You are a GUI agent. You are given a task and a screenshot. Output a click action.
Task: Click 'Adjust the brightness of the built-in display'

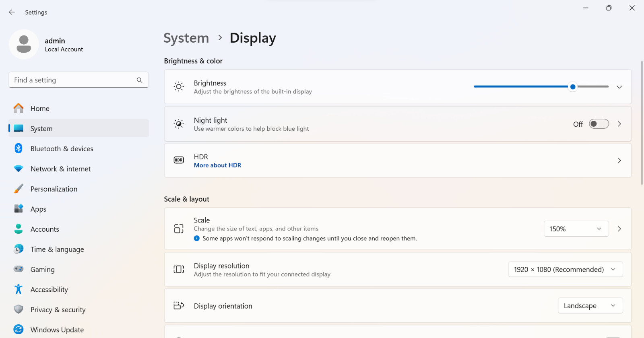[x=253, y=92]
